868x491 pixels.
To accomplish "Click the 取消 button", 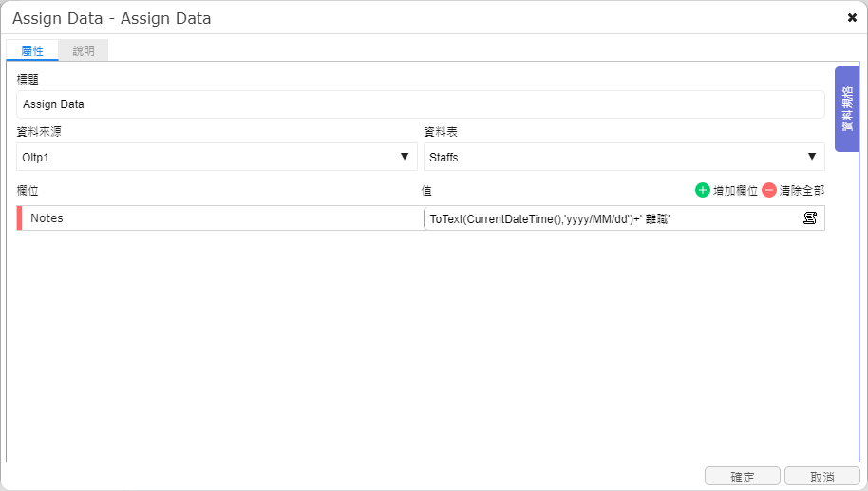I will [822, 477].
